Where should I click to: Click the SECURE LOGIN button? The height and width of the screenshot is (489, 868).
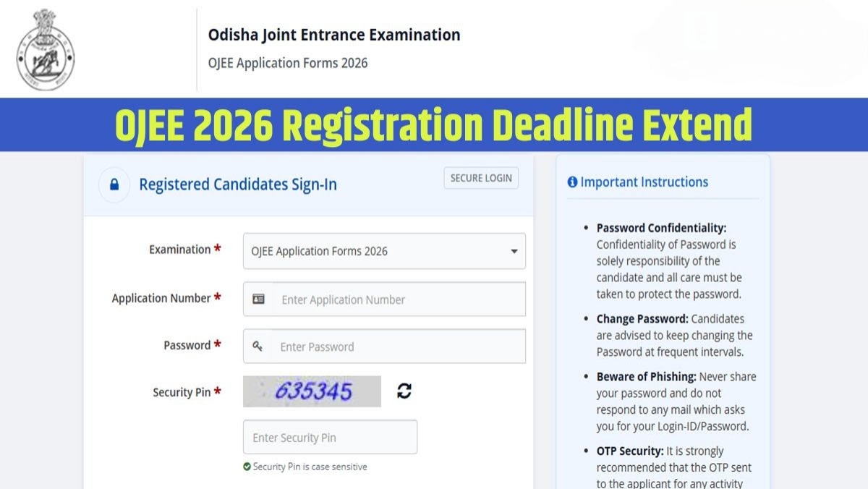[480, 177]
